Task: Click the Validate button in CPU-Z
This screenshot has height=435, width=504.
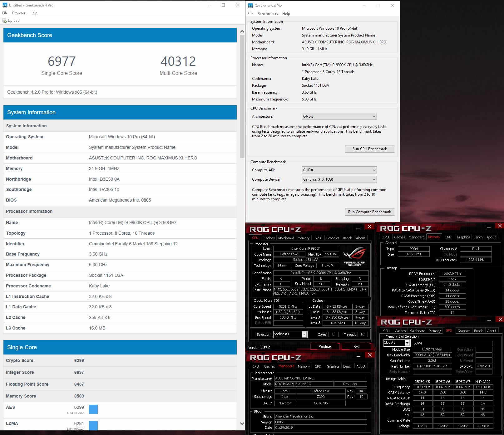Action: click(x=325, y=346)
